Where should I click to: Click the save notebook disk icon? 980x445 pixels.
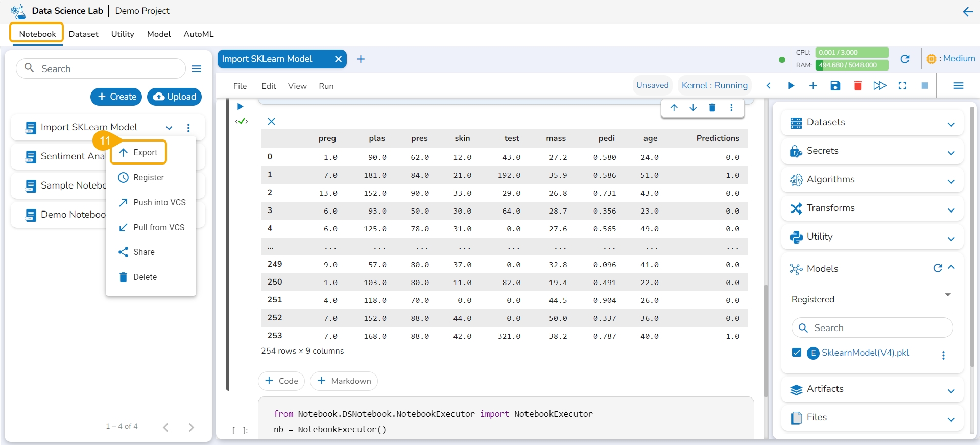pos(835,86)
